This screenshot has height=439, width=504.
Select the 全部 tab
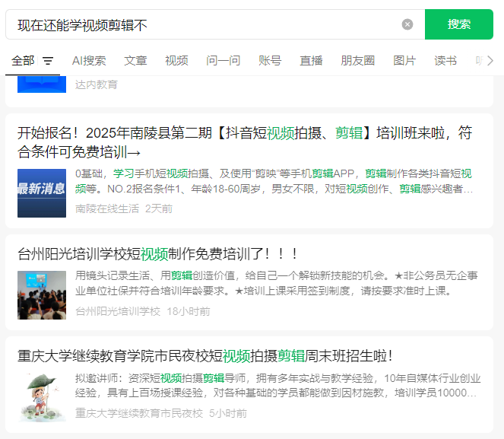click(23, 61)
